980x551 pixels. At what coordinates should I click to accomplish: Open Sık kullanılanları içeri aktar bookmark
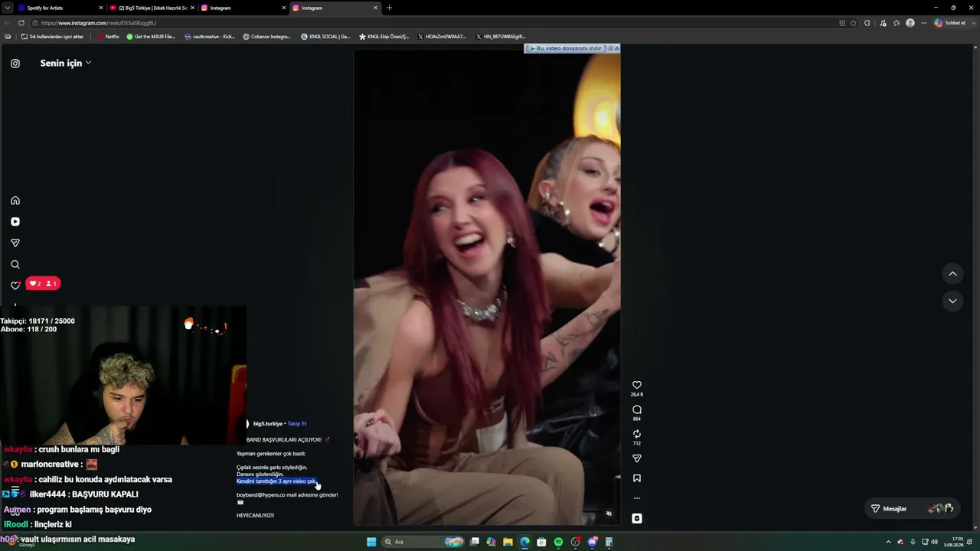pos(52,37)
